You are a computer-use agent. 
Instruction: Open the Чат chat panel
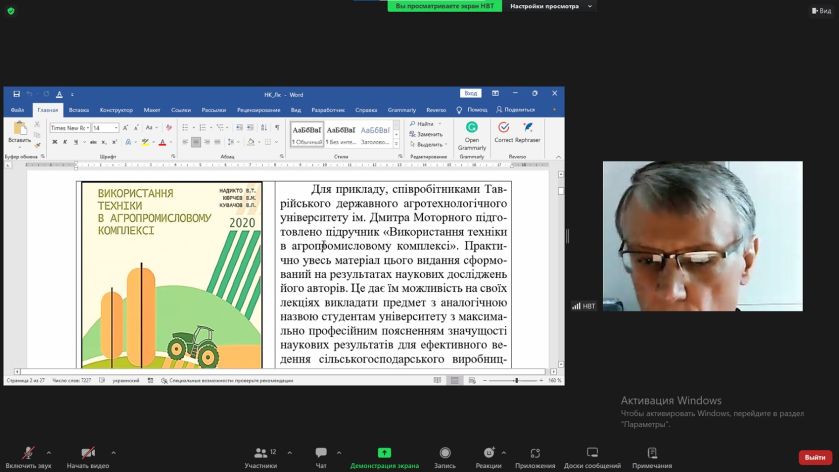(321, 454)
